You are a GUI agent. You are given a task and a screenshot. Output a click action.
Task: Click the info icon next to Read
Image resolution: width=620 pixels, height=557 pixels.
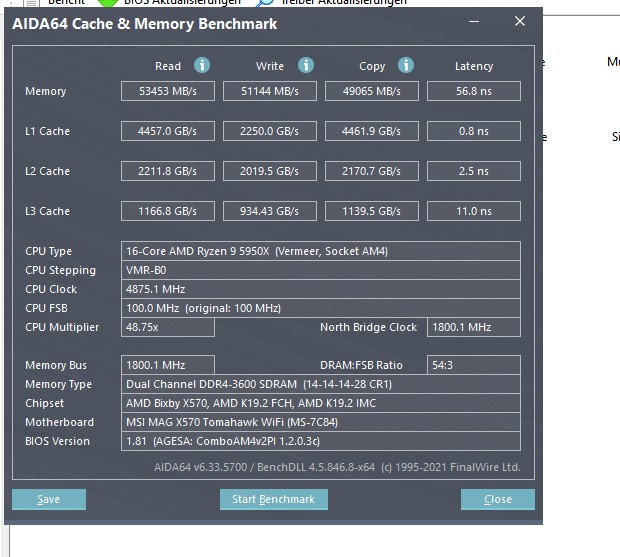click(x=202, y=65)
